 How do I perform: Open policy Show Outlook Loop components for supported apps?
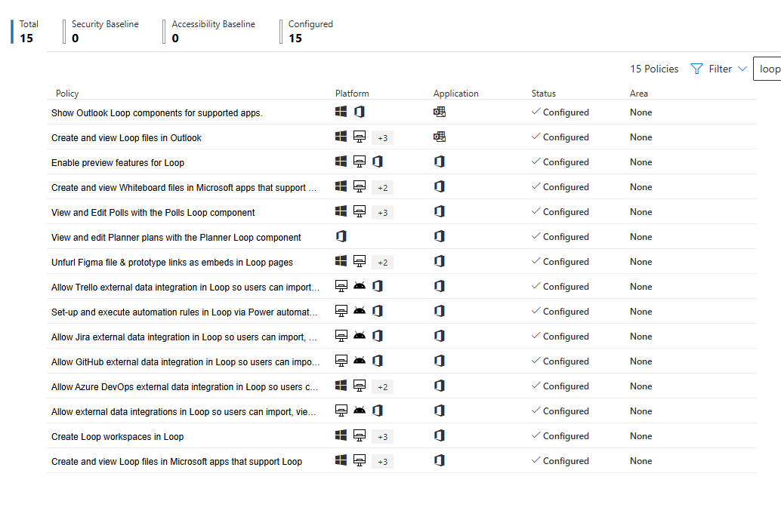(x=157, y=113)
